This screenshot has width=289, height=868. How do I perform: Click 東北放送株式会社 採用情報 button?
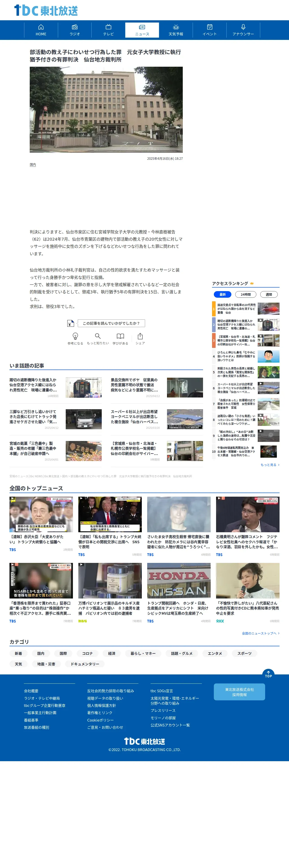239,692
